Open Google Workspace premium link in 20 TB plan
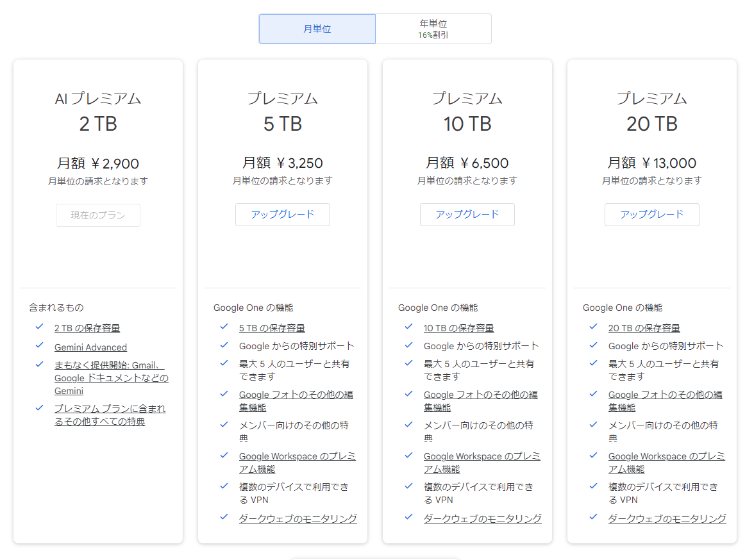 667,463
